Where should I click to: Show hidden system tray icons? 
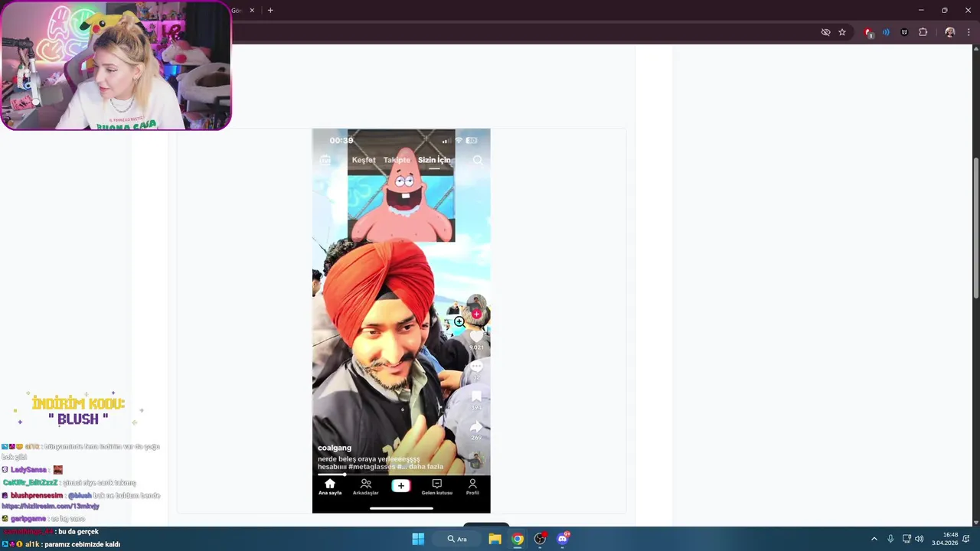click(x=874, y=539)
